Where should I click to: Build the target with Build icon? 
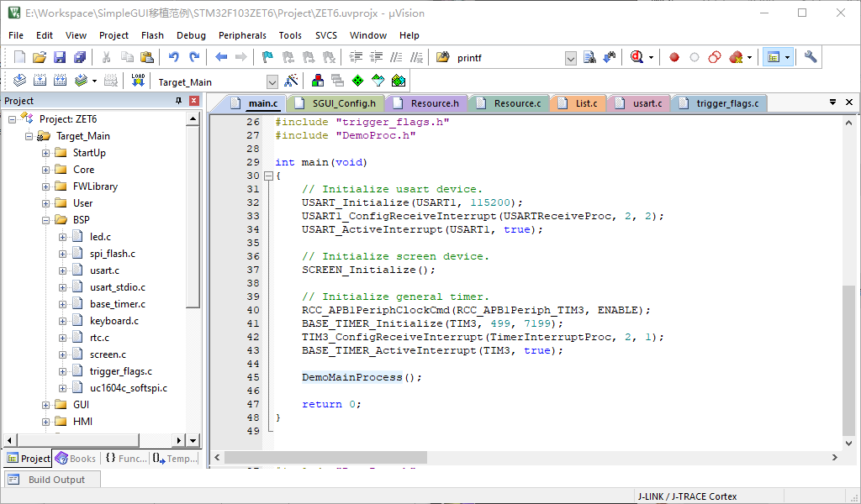40,81
